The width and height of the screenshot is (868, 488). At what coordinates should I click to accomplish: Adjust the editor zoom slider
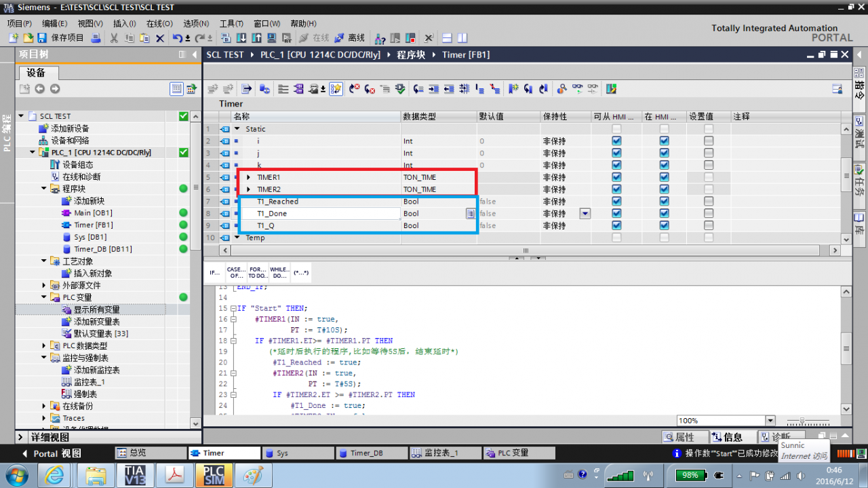point(802,421)
